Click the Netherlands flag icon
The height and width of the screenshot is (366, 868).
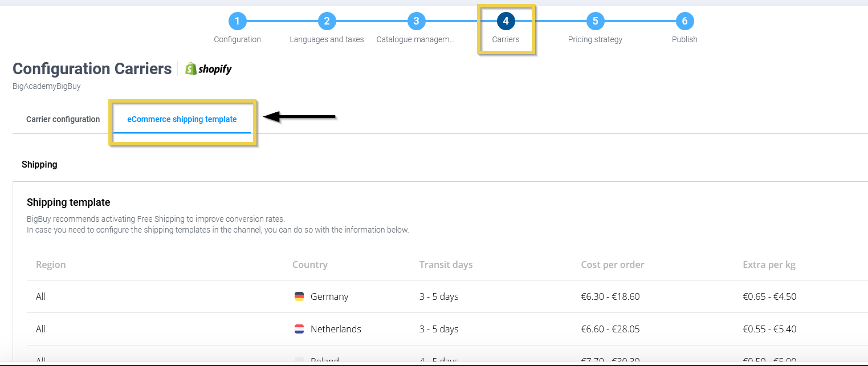click(299, 329)
